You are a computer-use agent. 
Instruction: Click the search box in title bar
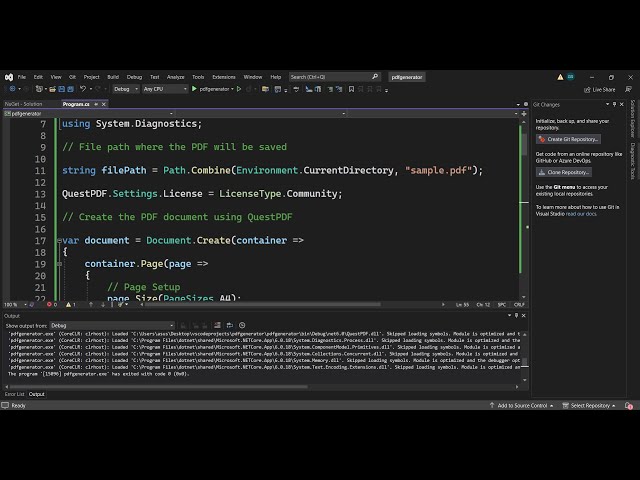(x=330, y=77)
